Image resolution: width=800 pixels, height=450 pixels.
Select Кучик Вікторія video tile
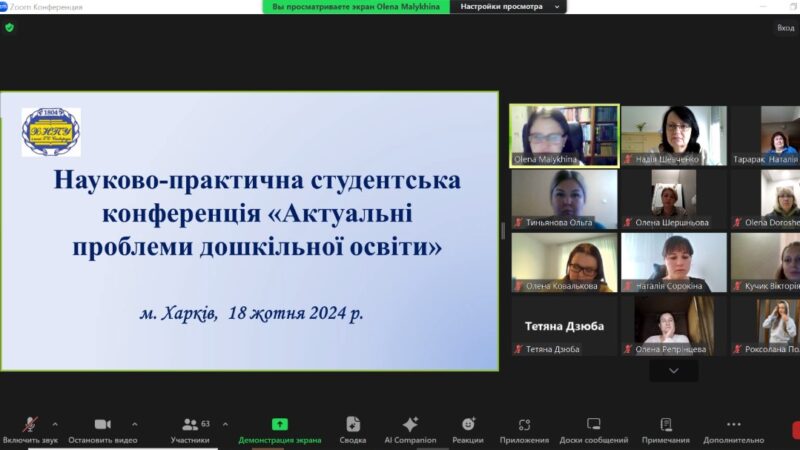click(765, 262)
